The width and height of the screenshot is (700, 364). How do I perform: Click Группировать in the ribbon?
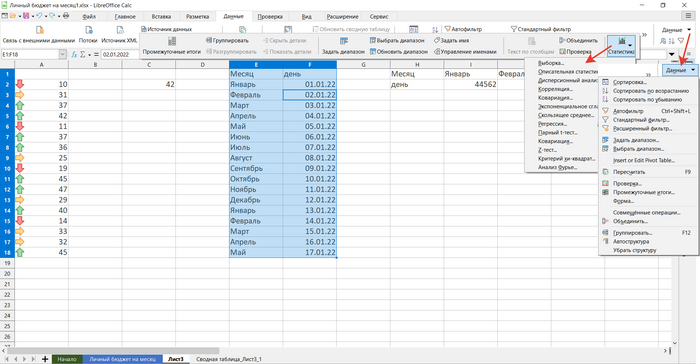(227, 40)
